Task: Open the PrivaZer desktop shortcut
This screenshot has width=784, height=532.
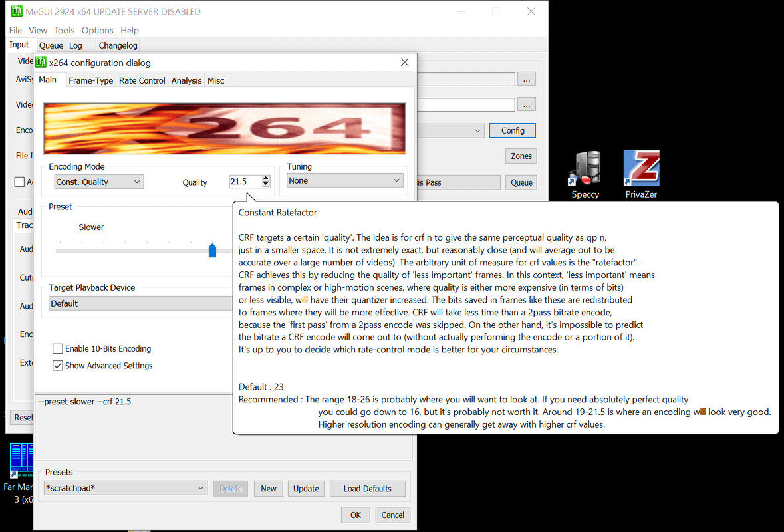Action: [x=641, y=174]
